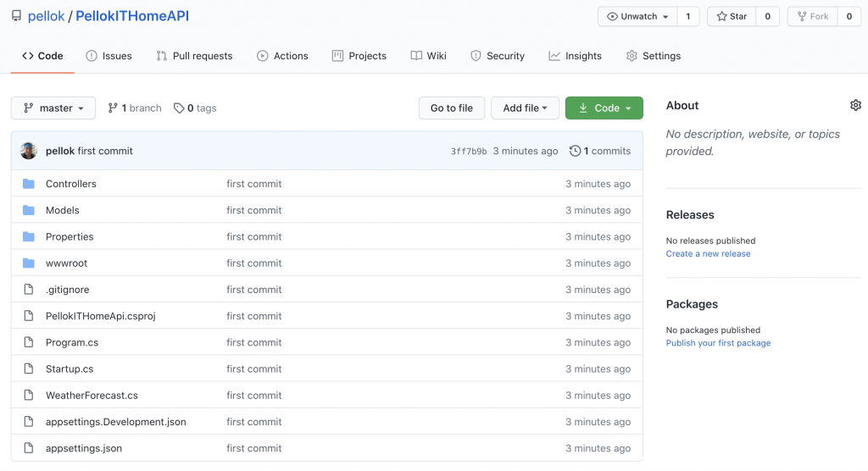Click first commit message on Startup.cs row

pyautogui.click(x=254, y=368)
